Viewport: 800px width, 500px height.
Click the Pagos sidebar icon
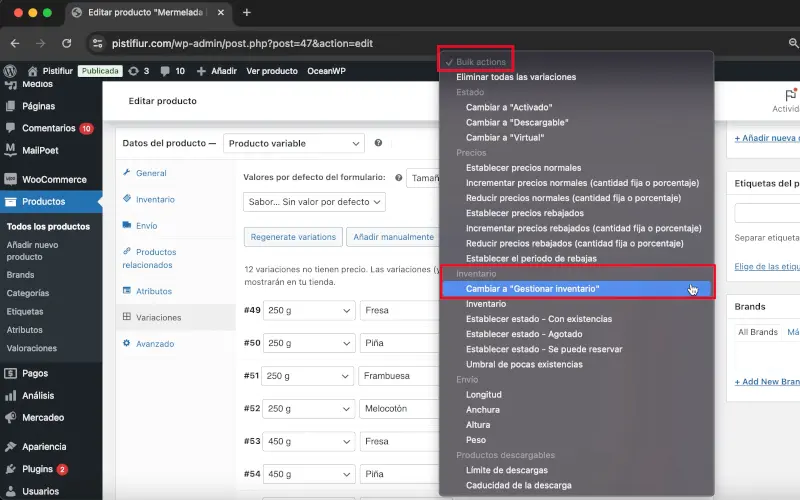point(10,373)
